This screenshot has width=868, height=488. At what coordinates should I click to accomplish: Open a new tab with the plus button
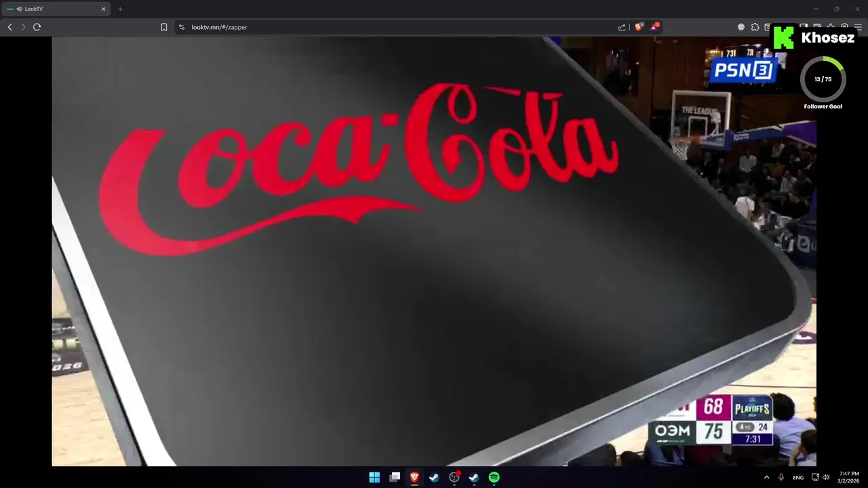click(120, 9)
